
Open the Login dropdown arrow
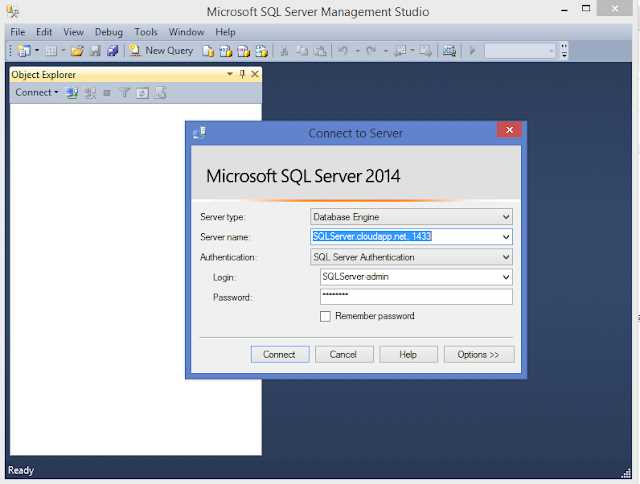pyautogui.click(x=506, y=277)
